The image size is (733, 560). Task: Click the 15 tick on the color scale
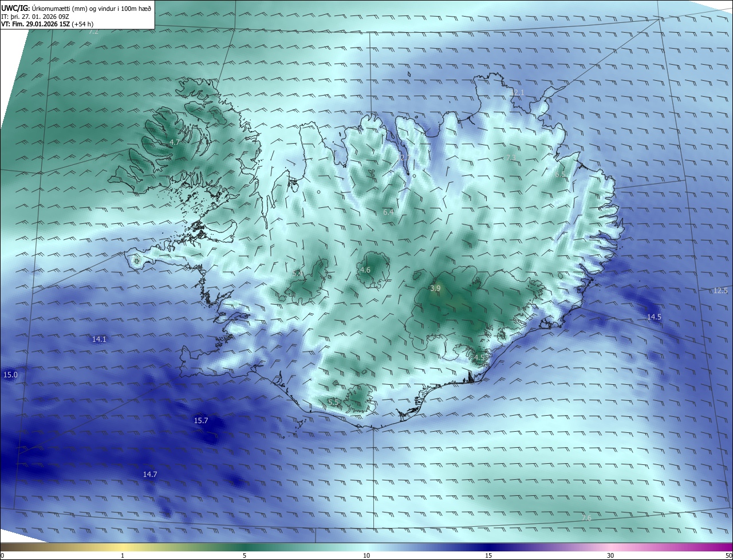tap(488, 555)
